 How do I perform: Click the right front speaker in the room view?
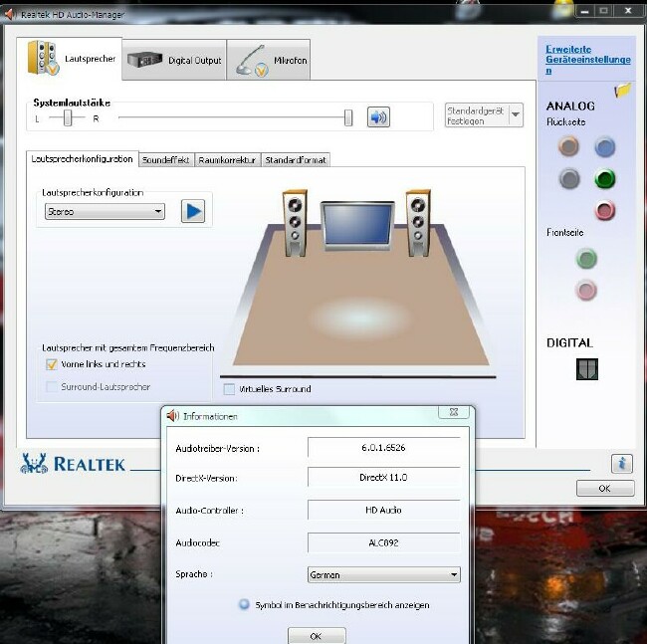418,223
